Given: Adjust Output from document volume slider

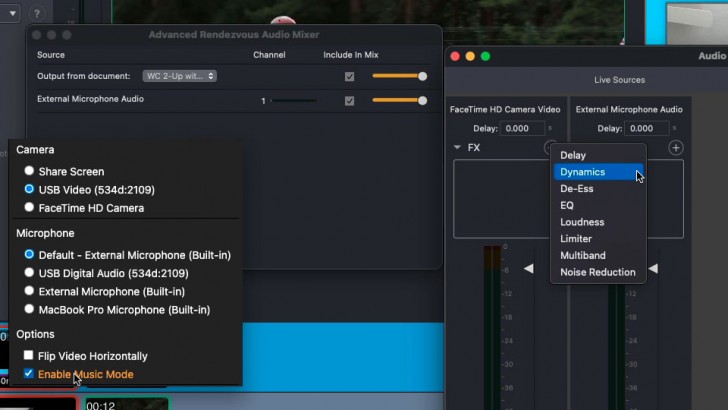Looking at the screenshot, I should coord(399,76).
